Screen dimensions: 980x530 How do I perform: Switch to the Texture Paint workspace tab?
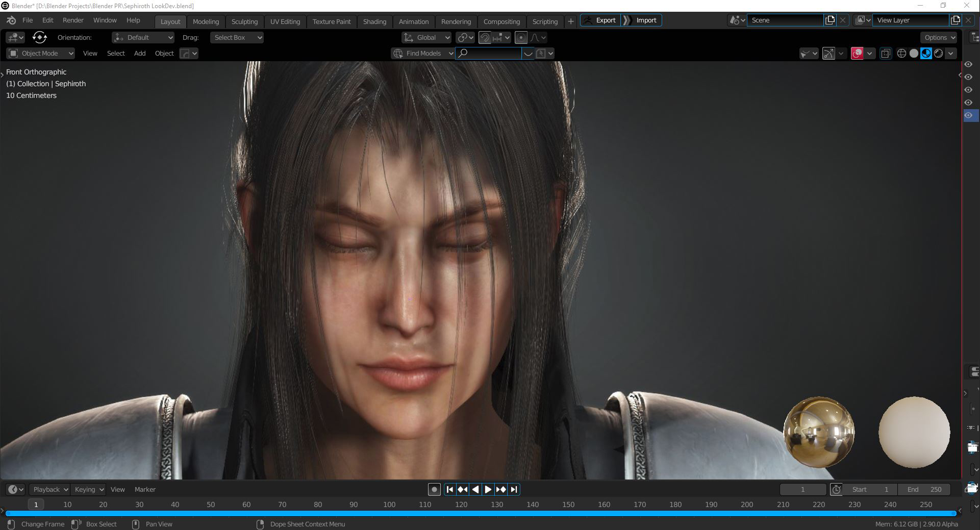tap(332, 21)
